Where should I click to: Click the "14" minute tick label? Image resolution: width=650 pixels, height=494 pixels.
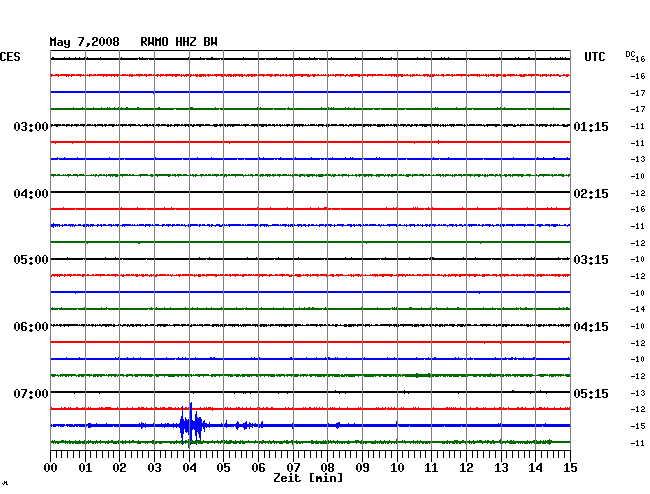pos(535,468)
